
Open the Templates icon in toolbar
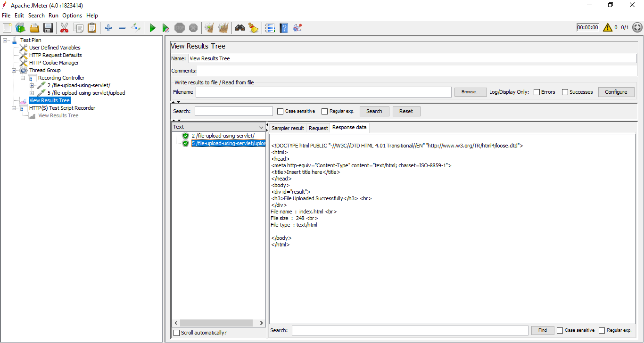click(20, 28)
